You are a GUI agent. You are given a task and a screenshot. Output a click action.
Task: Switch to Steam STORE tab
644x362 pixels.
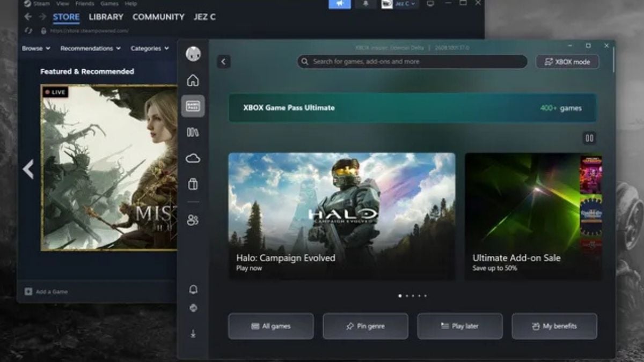(x=66, y=17)
